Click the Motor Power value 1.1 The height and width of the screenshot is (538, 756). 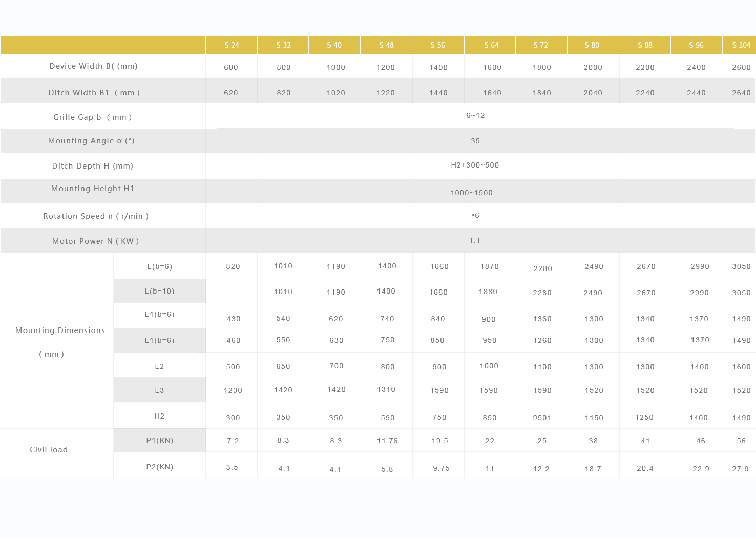(x=475, y=240)
